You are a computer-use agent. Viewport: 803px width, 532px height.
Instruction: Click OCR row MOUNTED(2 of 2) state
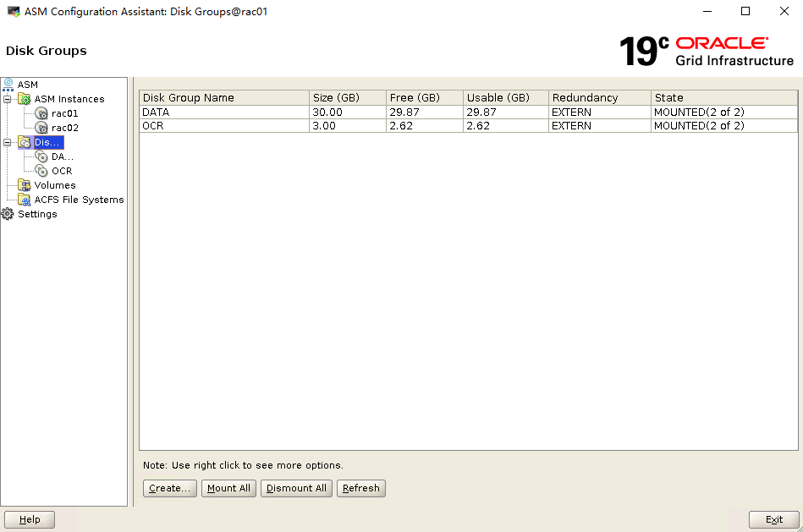[x=724, y=126]
